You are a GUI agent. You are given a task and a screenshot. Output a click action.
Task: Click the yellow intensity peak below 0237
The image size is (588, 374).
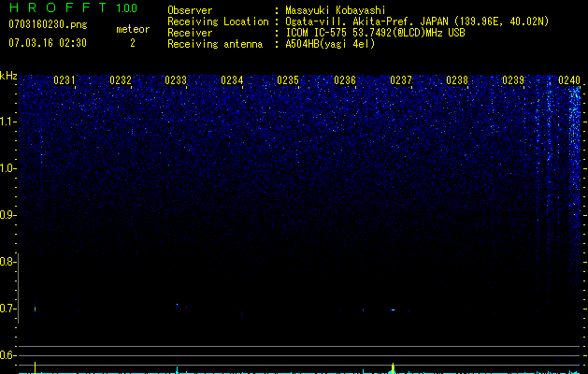pos(393,367)
